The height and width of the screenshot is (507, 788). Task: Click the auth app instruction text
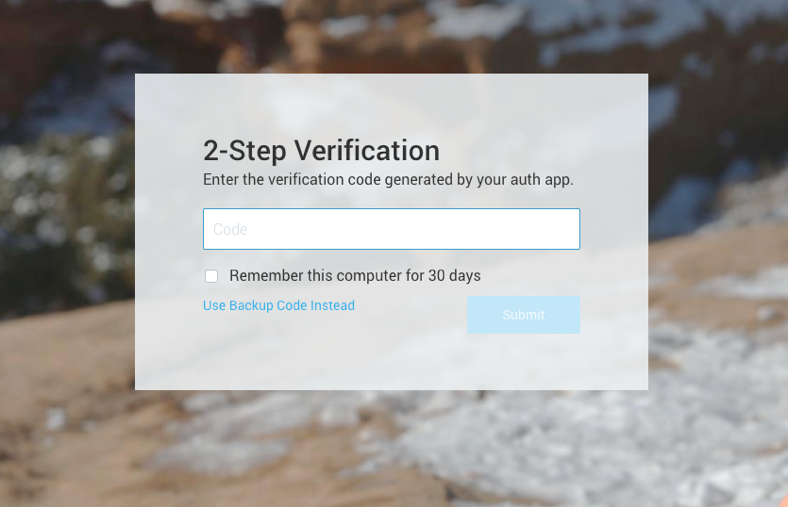[388, 179]
